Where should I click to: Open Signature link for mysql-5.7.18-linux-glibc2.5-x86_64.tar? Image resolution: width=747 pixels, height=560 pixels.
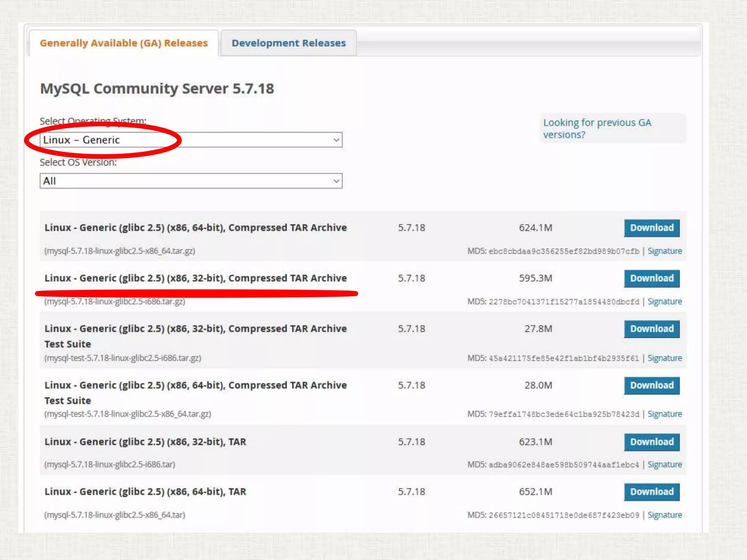pyautogui.click(x=665, y=515)
